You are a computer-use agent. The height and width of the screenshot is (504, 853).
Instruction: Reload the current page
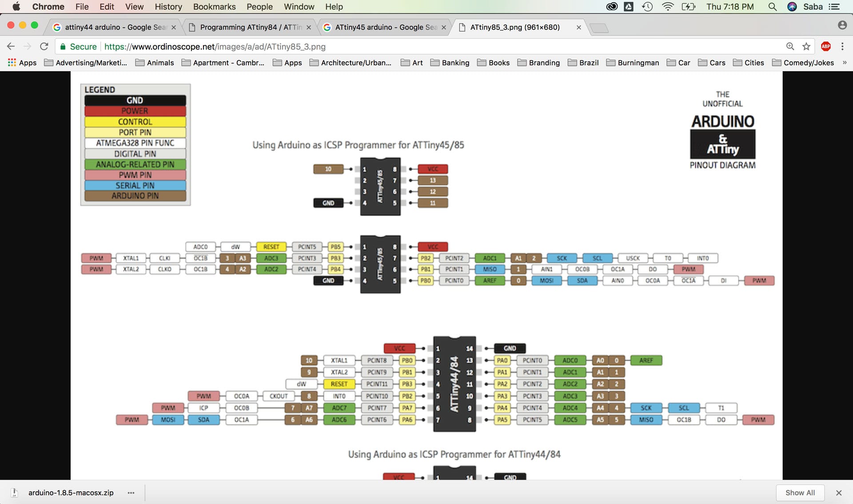(x=44, y=46)
